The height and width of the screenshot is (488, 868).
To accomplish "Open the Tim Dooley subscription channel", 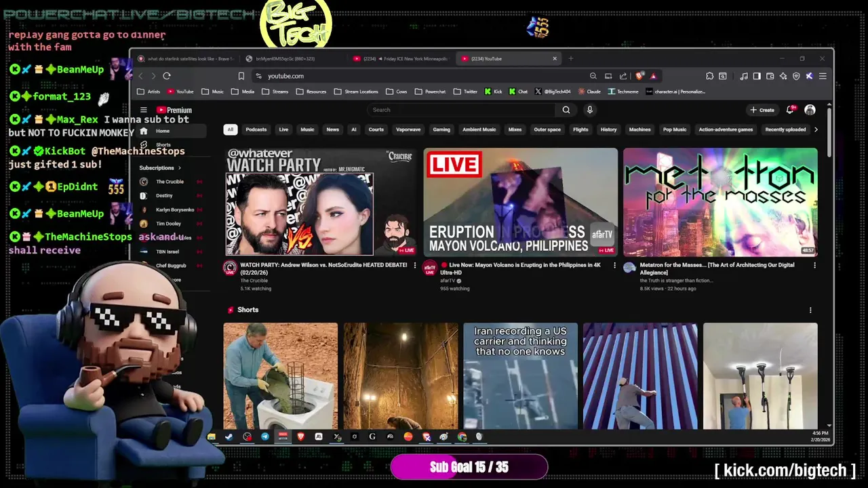I will click(168, 224).
